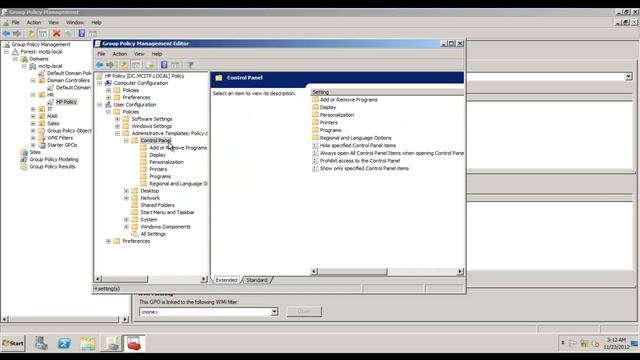Open File menu in Group Policy Management Editor
This screenshot has height=360, width=640.
click(101, 54)
